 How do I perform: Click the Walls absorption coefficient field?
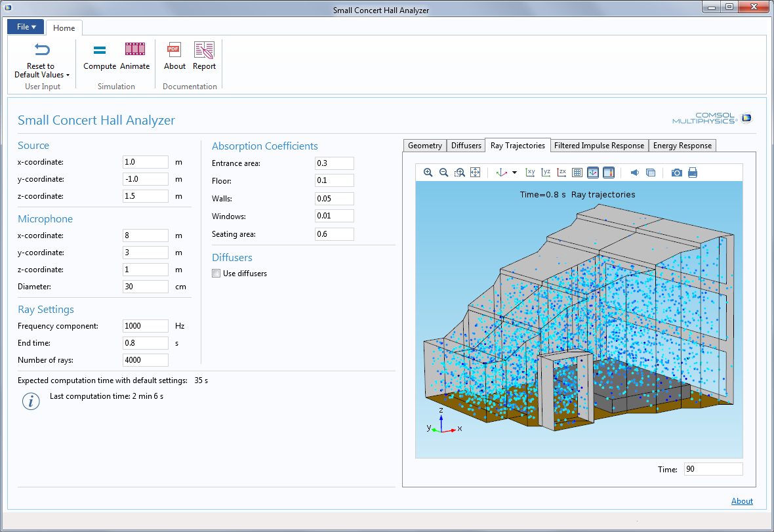pos(334,198)
